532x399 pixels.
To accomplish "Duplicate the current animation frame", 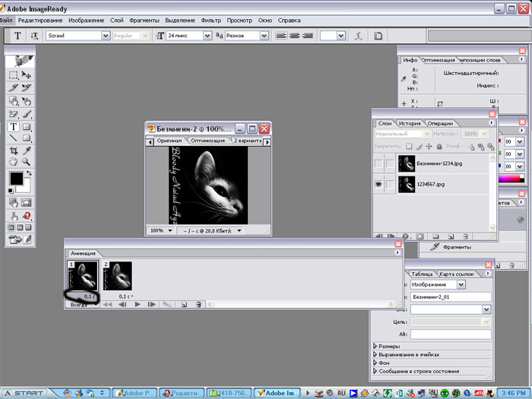I will (x=184, y=304).
